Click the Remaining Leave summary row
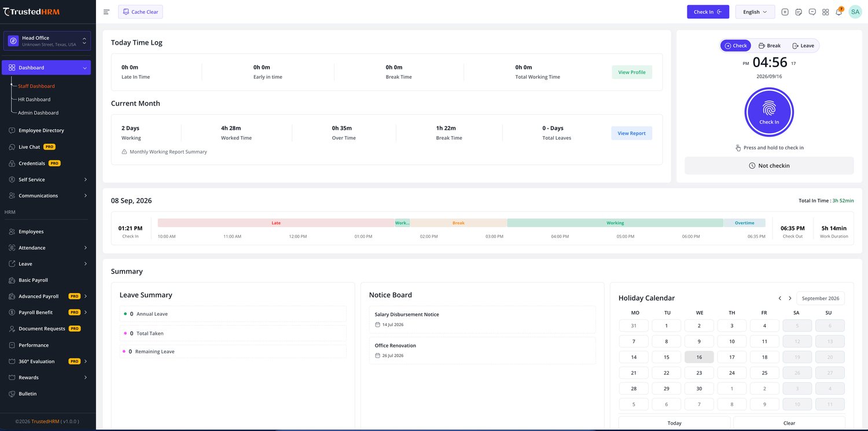The width and height of the screenshot is (868, 431). pyautogui.click(x=233, y=352)
